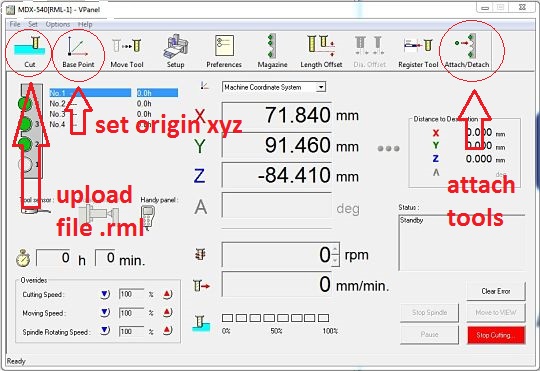Viewport: 540px width, 371px height.
Task: Increase the Cutting Speed override
Action: [x=167, y=295]
